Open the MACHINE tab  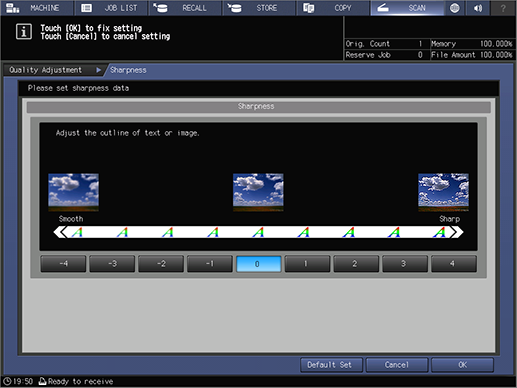tap(37, 8)
